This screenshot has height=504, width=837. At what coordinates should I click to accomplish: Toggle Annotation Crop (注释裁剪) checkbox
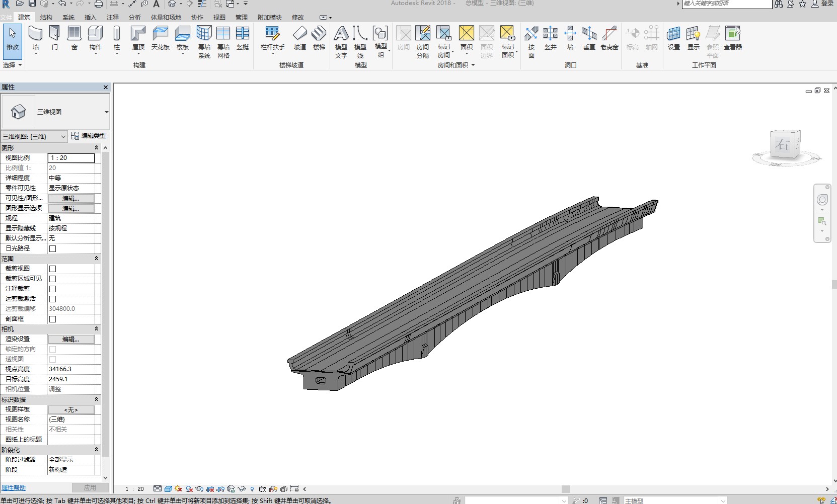(52, 289)
